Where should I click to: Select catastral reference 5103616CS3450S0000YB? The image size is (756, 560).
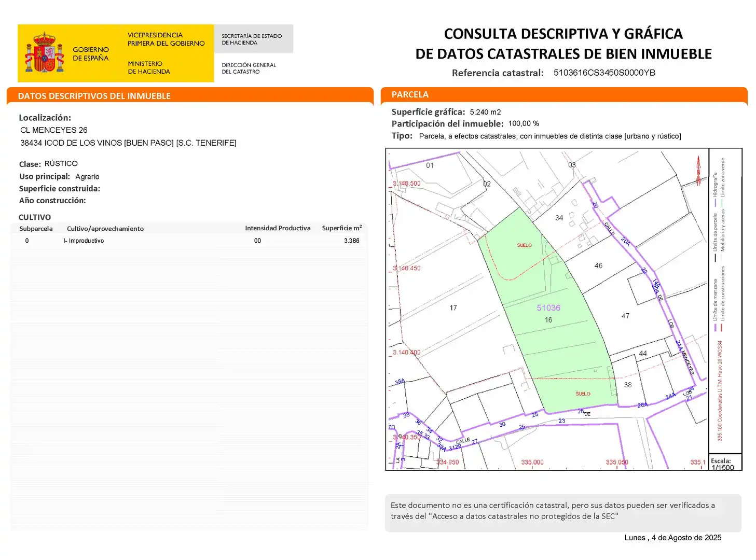click(x=604, y=73)
